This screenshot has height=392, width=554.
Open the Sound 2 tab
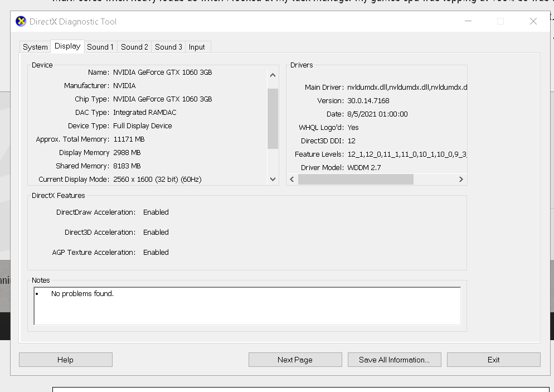pos(134,47)
